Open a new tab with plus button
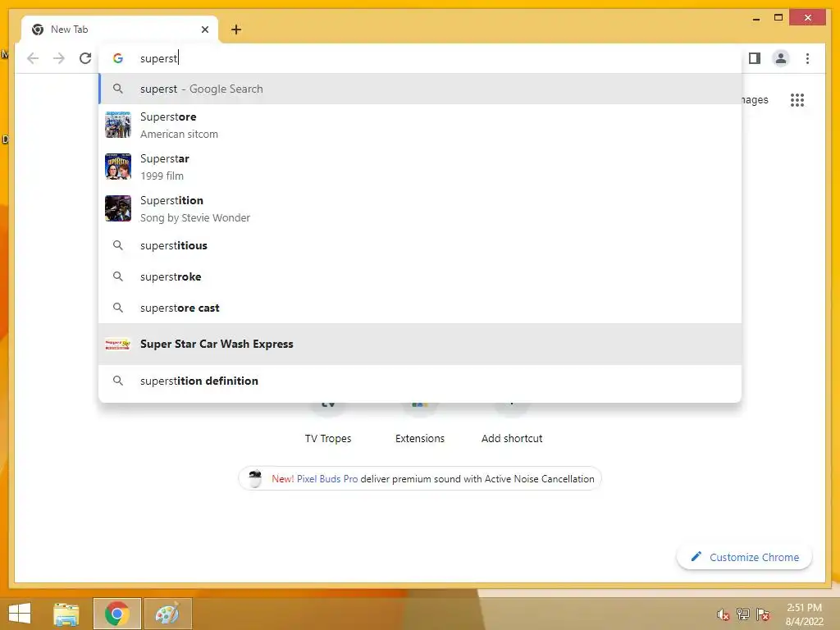This screenshot has width=840, height=630. [x=236, y=30]
